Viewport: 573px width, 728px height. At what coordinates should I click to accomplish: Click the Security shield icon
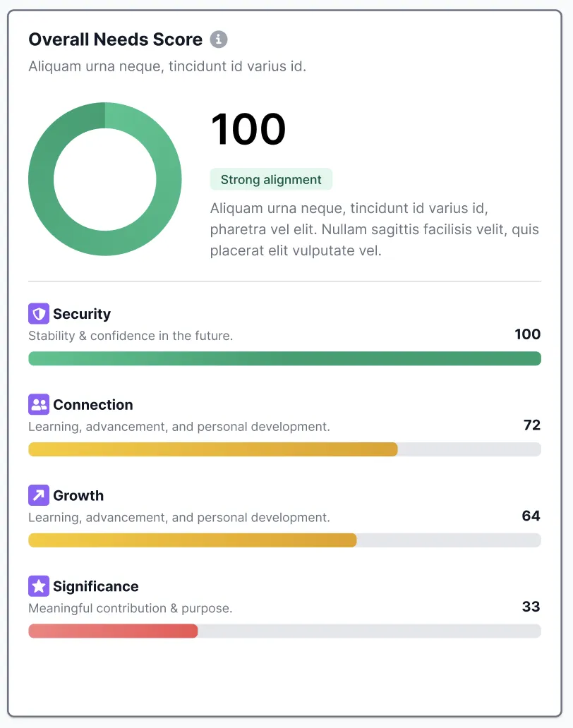[39, 314]
